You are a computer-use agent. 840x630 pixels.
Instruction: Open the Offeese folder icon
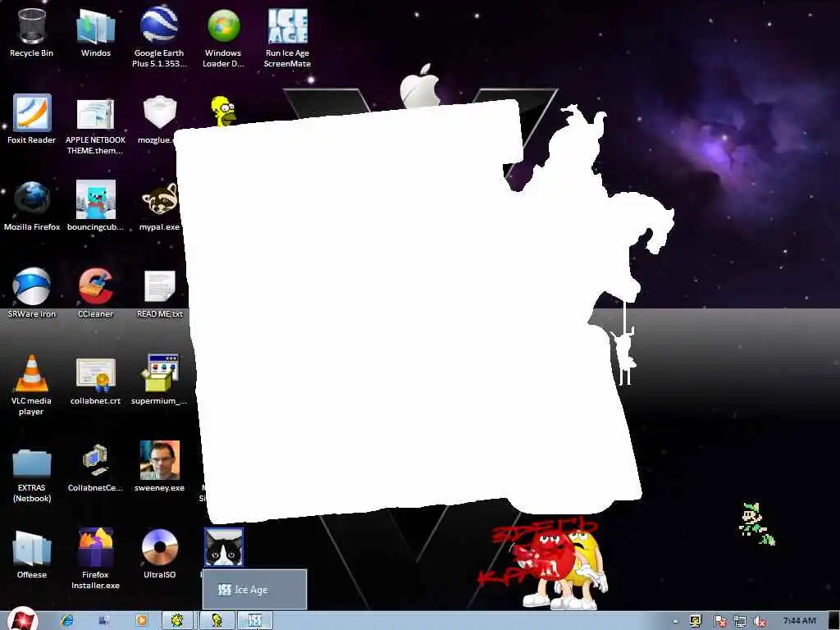tap(32, 555)
